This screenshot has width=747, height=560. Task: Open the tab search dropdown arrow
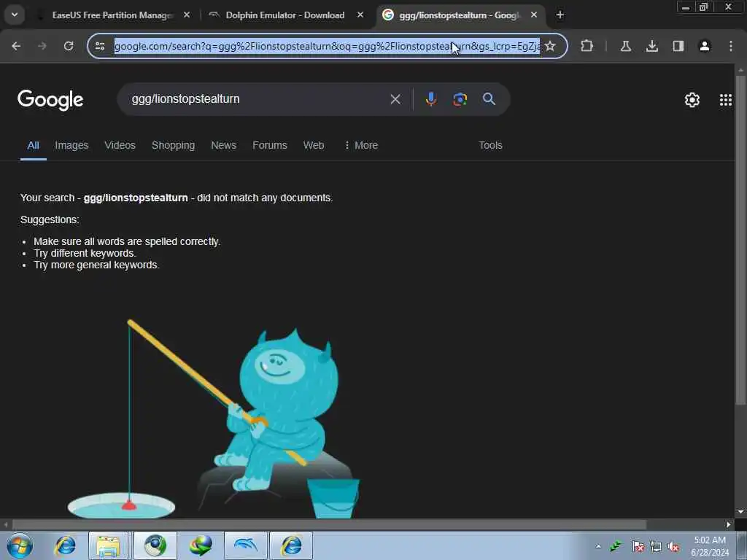[x=15, y=15]
